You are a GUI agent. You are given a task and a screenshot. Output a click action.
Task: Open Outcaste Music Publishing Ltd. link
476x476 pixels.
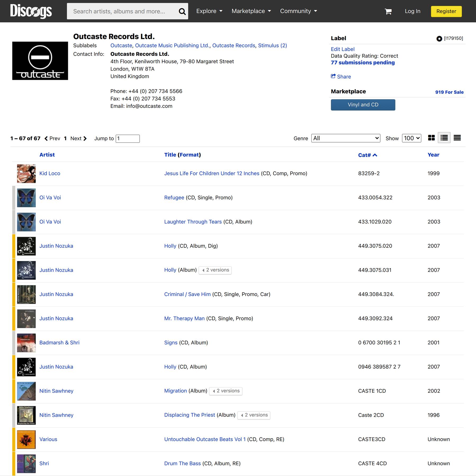172,45
